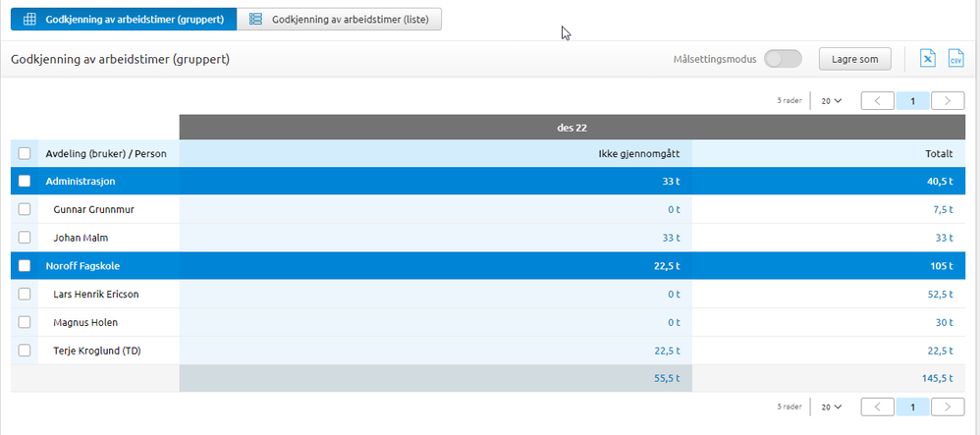Sort by Ikke gjennomgått column header
This screenshot has height=435, width=980.
(639, 154)
